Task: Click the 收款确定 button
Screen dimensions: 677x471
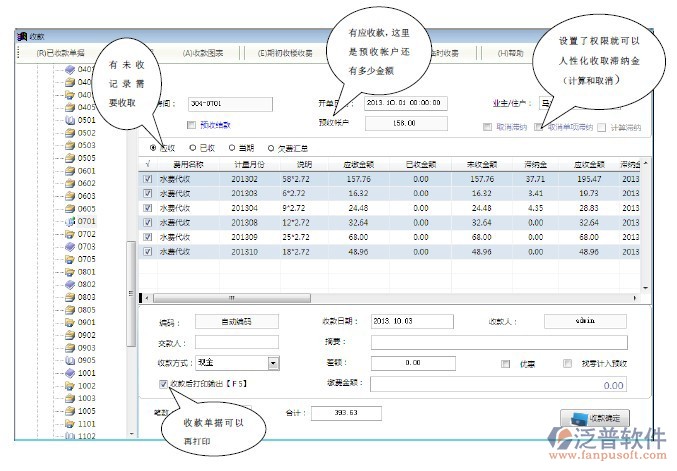Action: [595, 418]
